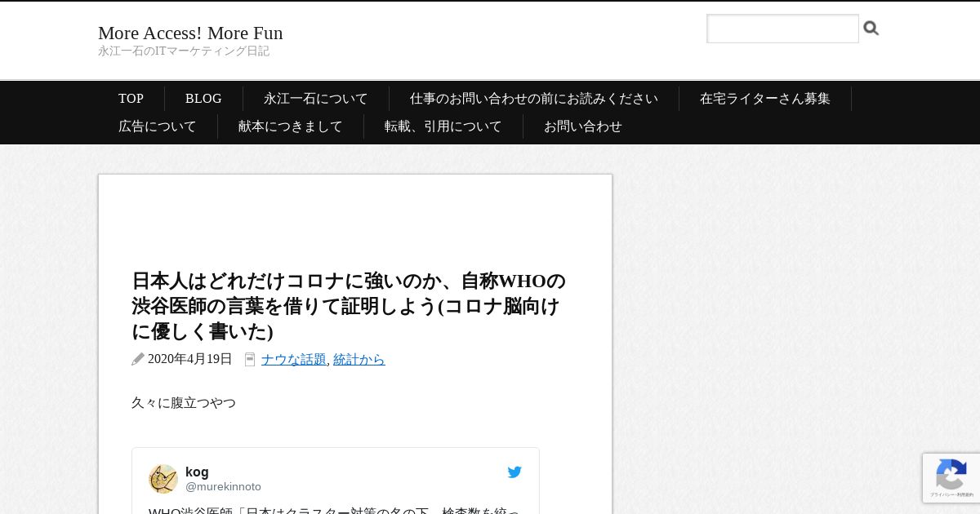980x514 pixels.
Task: Open kog's avatar picture in tweet
Action: coord(163,479)
